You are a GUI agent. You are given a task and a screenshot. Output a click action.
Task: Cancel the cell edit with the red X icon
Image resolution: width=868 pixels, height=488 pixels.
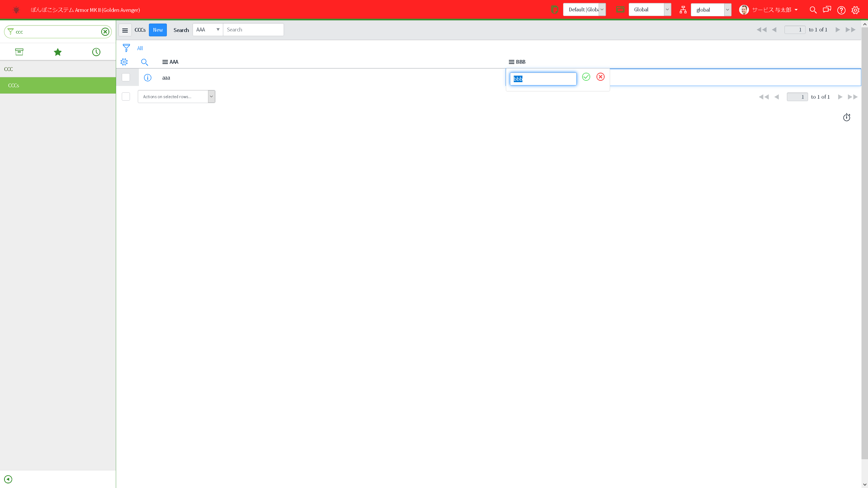point(600,77)
